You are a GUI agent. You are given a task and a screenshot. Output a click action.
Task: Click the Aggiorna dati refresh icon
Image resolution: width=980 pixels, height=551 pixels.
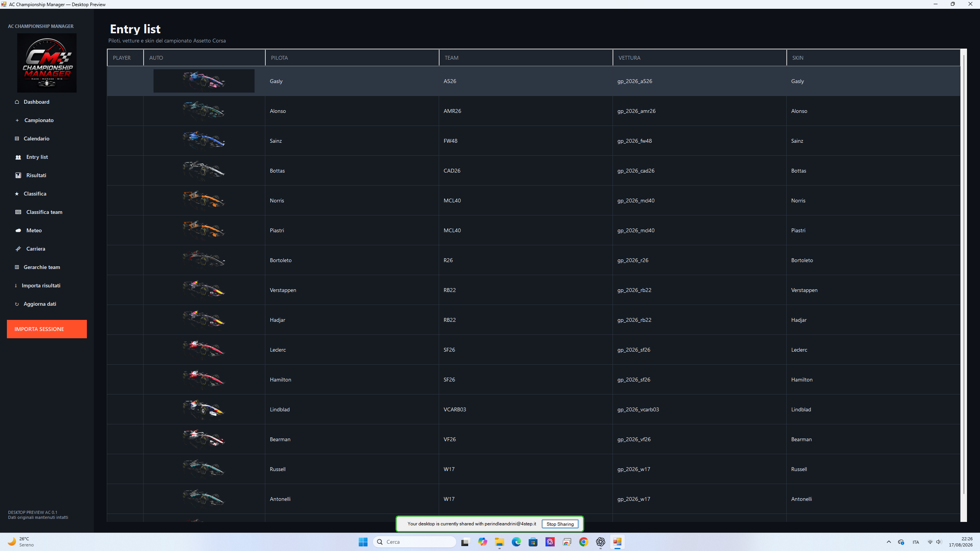click(x=17, y=304)
